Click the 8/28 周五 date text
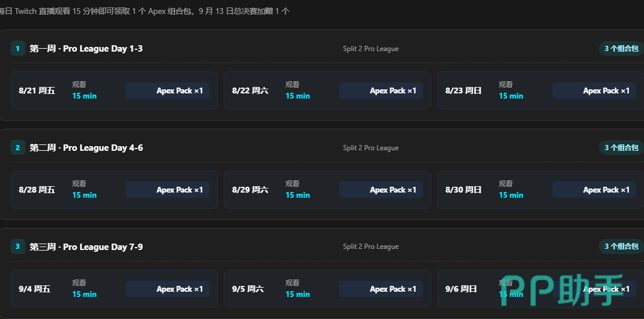This screenshot has height=319, width=644. [x=37, y=190]
